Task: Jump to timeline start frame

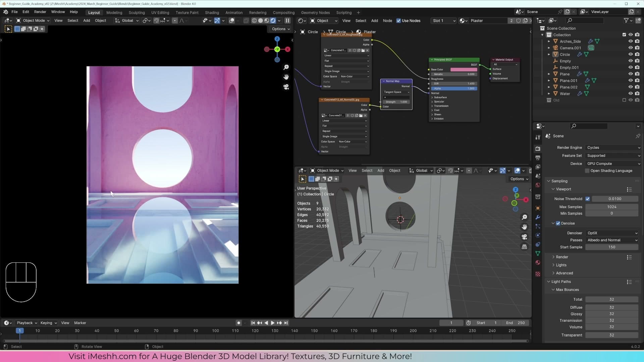Action: [253, 323]
